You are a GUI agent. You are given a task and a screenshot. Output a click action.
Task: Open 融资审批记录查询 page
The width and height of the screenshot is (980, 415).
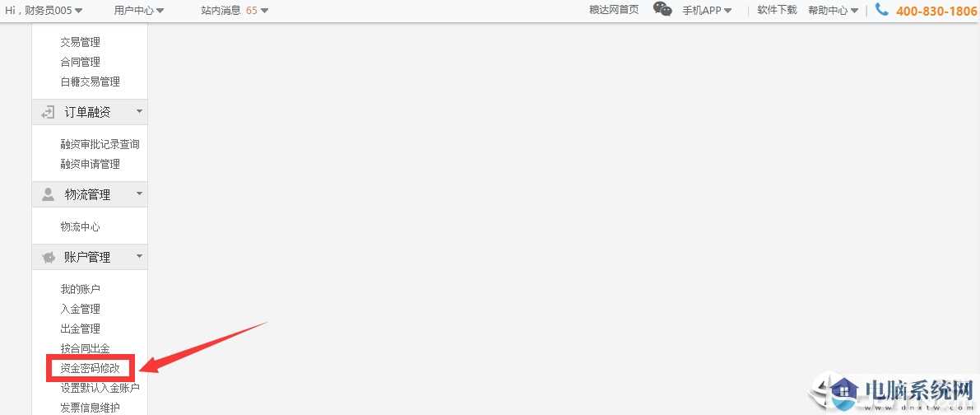pos(100,144)
